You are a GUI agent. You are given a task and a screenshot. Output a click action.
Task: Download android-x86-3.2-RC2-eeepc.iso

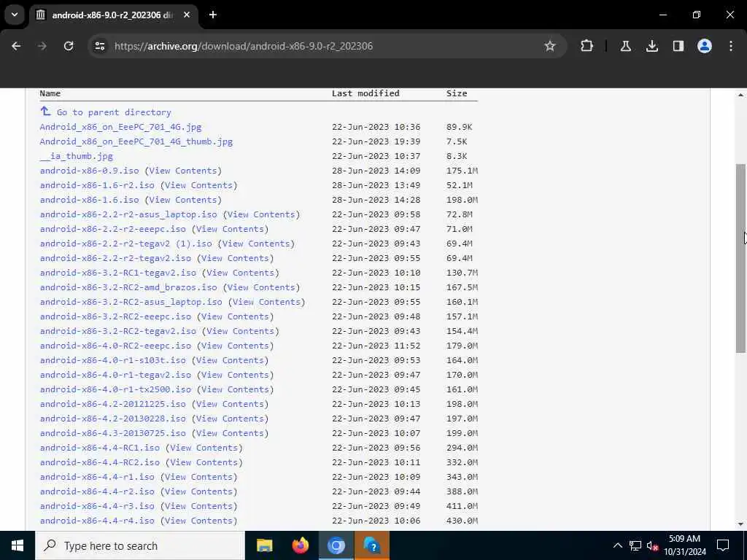click(115, 316)
